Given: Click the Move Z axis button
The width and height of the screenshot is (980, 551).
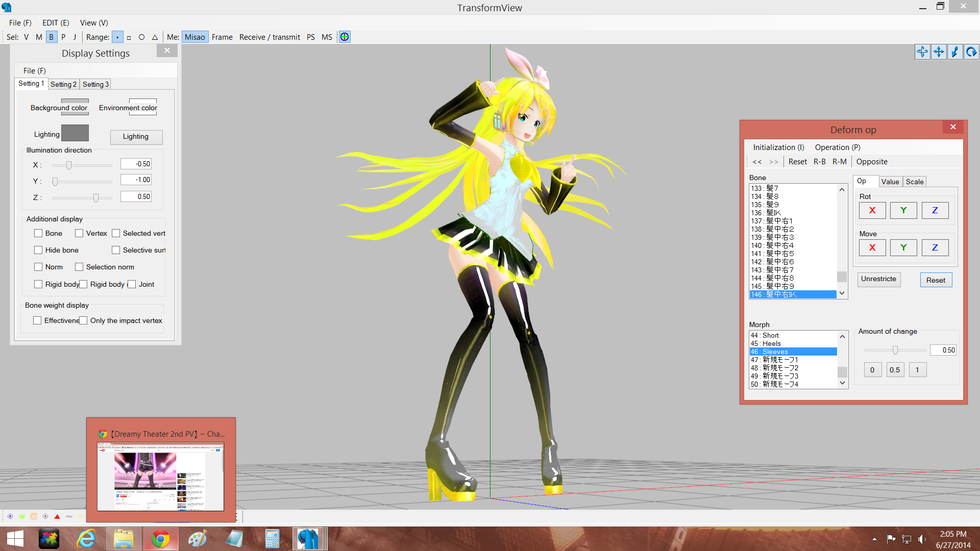Looking at the screenshot, I should pyautogui.click(x=935, y=247).
